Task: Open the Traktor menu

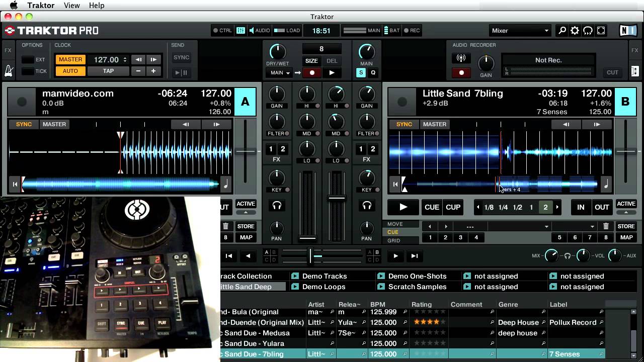Action: point(41,6)
